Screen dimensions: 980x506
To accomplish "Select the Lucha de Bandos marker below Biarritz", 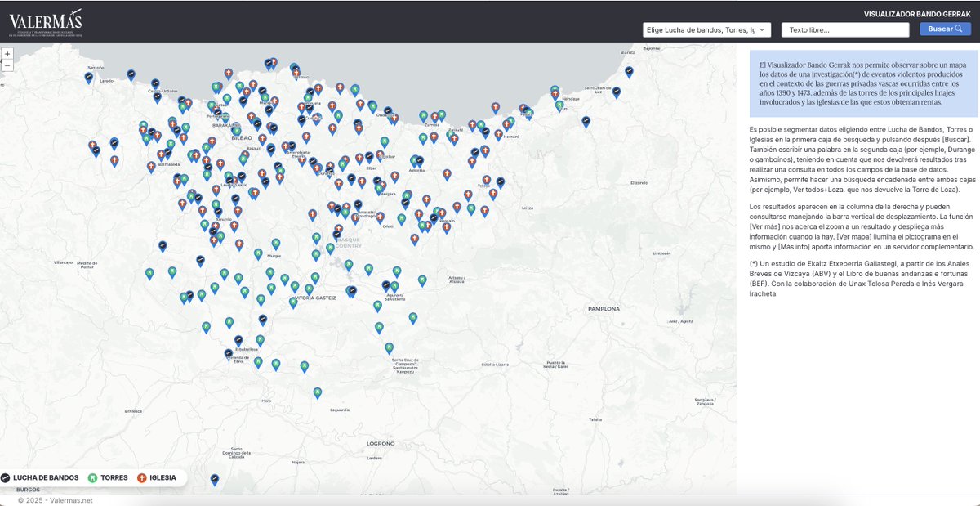I will (x=629, y=72).
